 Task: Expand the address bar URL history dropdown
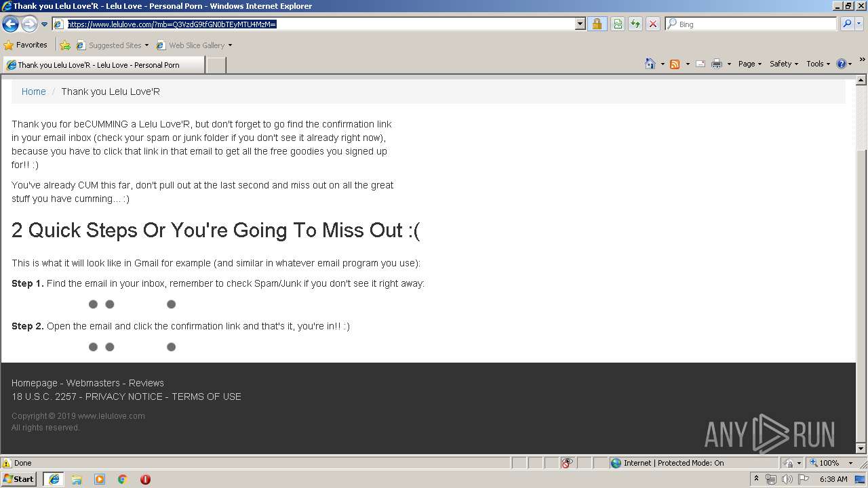580,24
